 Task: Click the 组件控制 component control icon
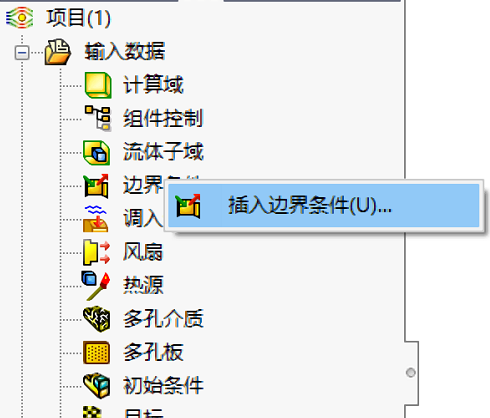pos(98,118)
